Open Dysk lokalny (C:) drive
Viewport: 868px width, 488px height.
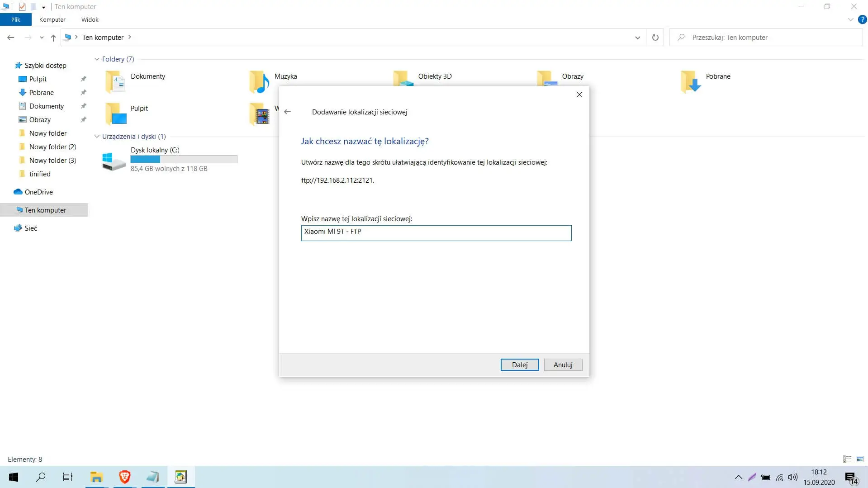tap(114, 161)
